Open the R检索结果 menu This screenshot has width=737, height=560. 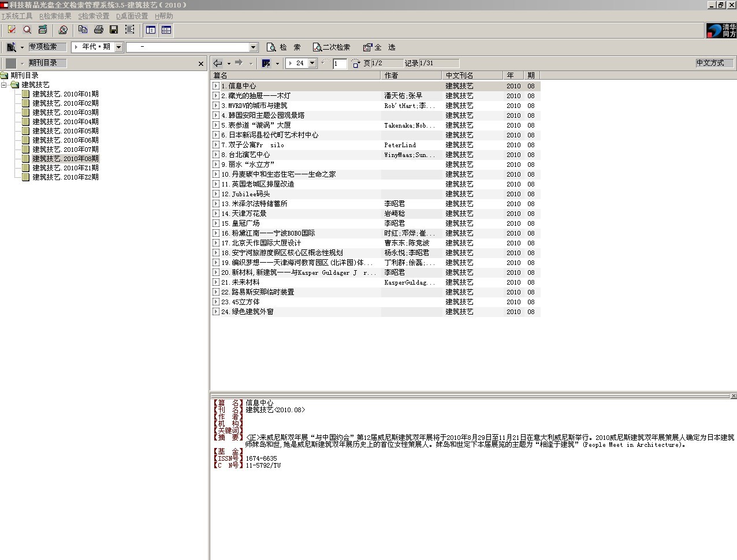[55, 16]
